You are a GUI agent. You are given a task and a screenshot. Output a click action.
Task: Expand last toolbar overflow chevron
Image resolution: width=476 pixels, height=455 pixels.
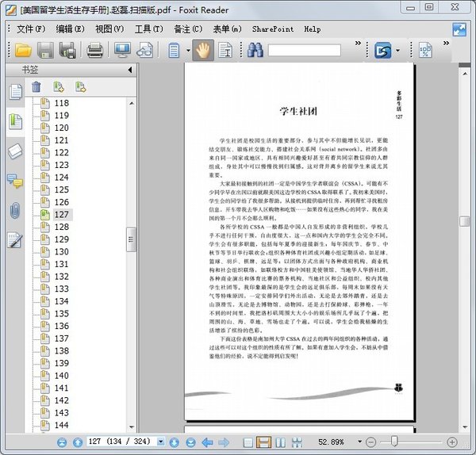pos(446,43)
